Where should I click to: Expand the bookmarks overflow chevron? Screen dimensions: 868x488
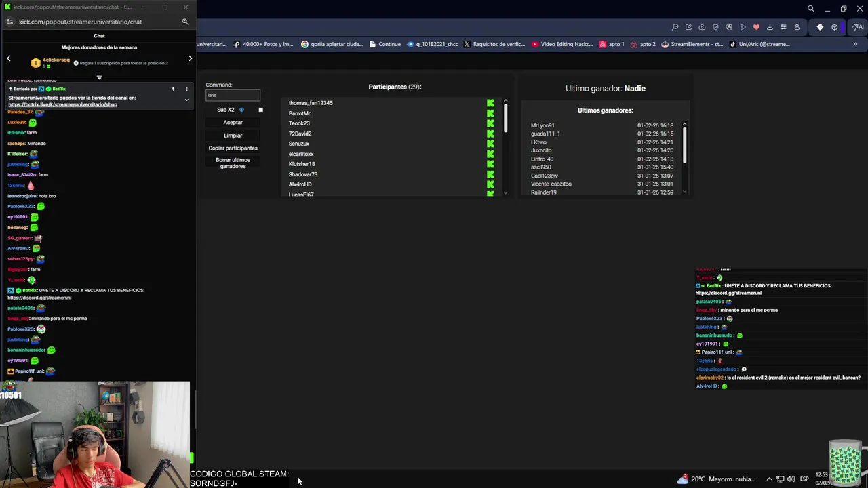(x=855, y=44)
